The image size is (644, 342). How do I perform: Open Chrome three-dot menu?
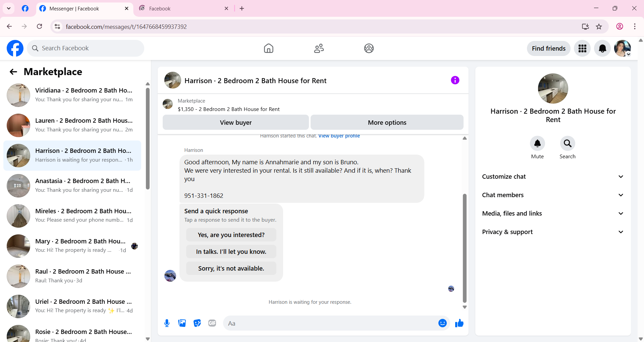coord(635,26)
